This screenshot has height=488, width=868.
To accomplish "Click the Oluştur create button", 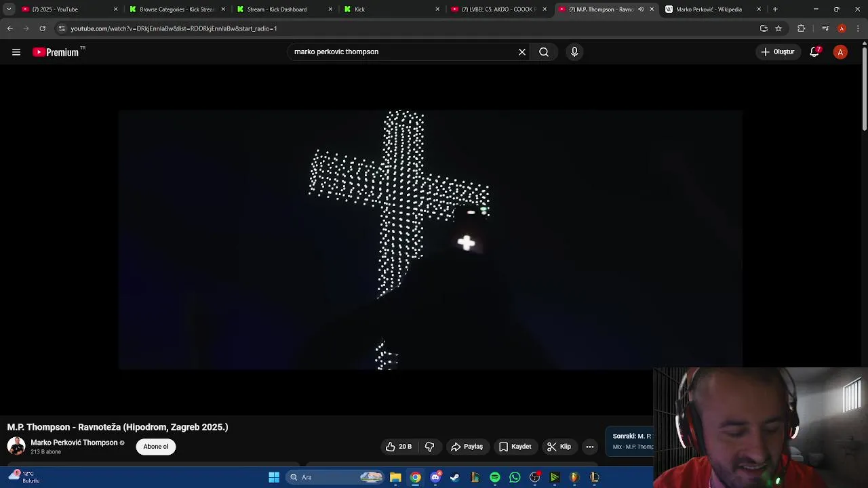I will coord(778,52).
